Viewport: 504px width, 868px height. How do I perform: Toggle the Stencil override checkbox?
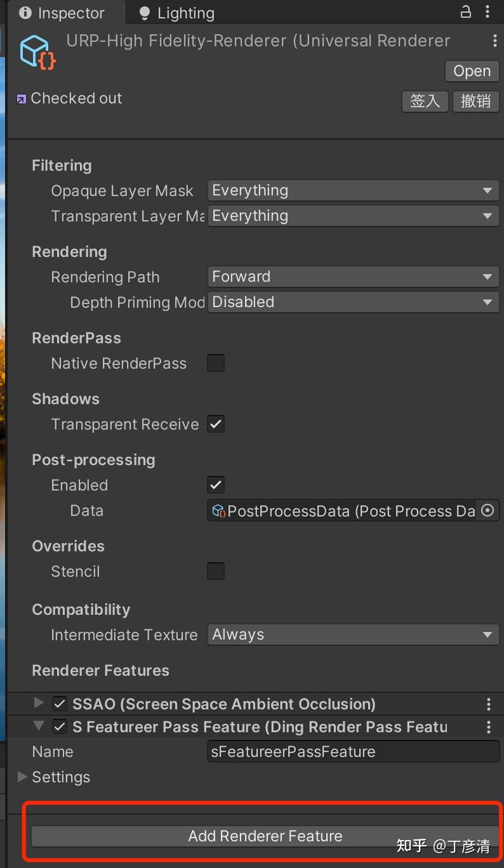tap(216, 571)
